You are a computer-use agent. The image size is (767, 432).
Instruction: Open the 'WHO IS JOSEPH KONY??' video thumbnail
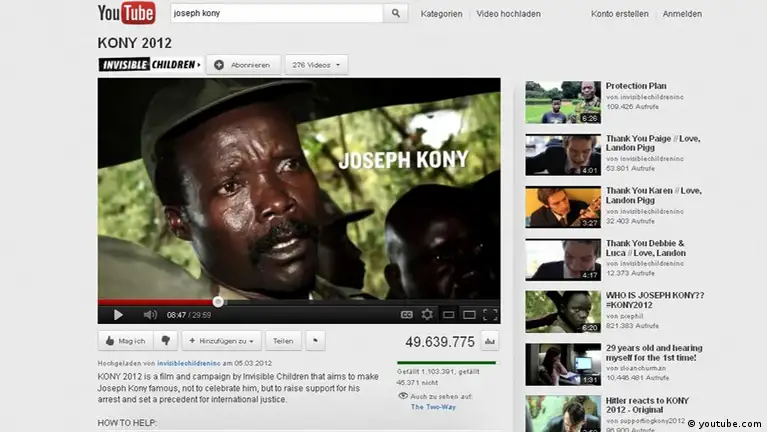[x=563, y=311]
